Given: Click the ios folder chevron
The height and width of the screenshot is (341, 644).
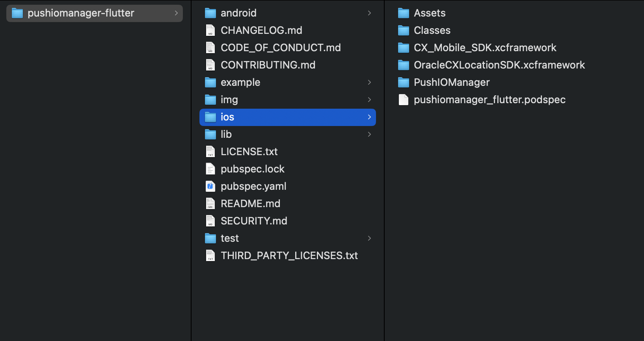Looking at the screenshot, I should 369,117.
